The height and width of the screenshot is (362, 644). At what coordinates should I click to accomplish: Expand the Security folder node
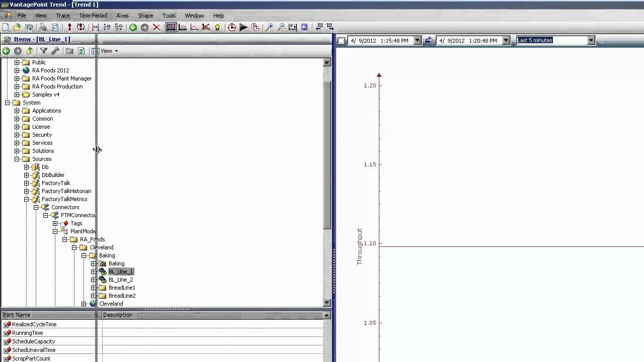[17, 135]
